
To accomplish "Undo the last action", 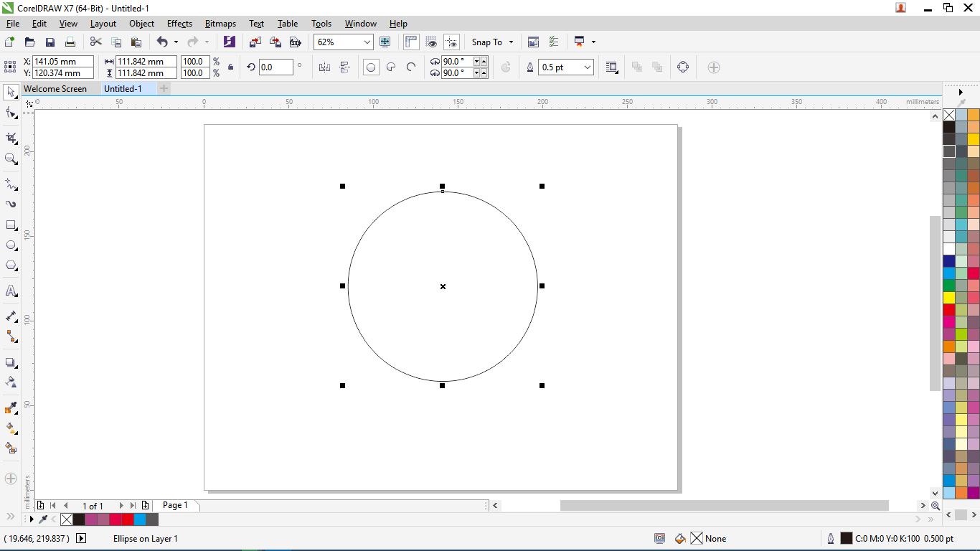I will (x=162, y=42).
